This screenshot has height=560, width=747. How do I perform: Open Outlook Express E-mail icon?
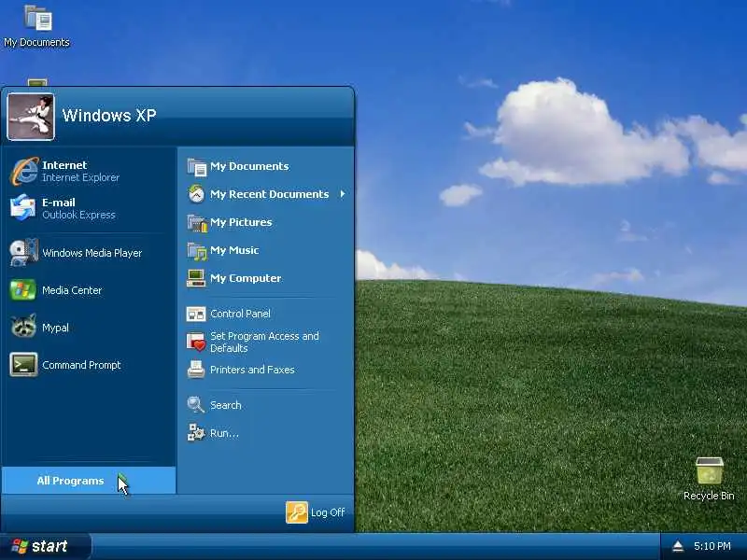[22, 208]
